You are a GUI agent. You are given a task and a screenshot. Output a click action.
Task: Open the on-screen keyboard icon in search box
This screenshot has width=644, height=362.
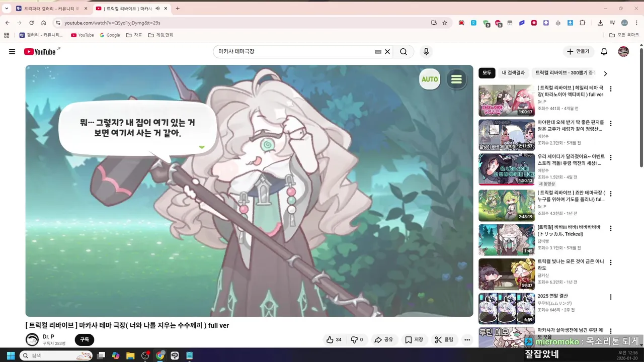click(378, 52)
